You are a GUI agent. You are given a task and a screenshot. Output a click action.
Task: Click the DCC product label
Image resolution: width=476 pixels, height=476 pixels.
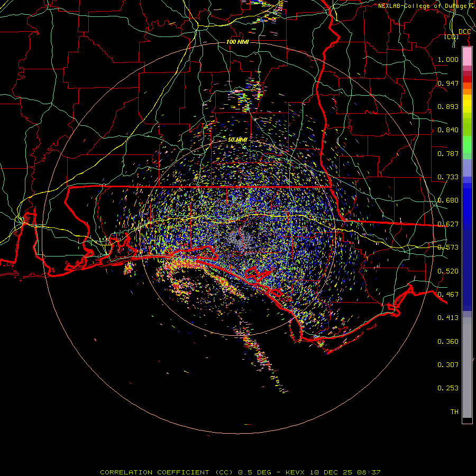464,32
